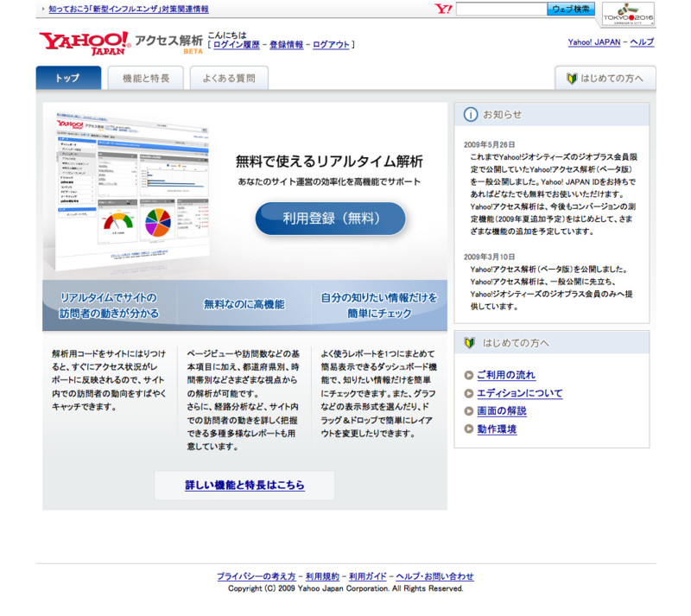Click the 2009年5月26日 news date

pyautogui.click(x=489, y=144)
